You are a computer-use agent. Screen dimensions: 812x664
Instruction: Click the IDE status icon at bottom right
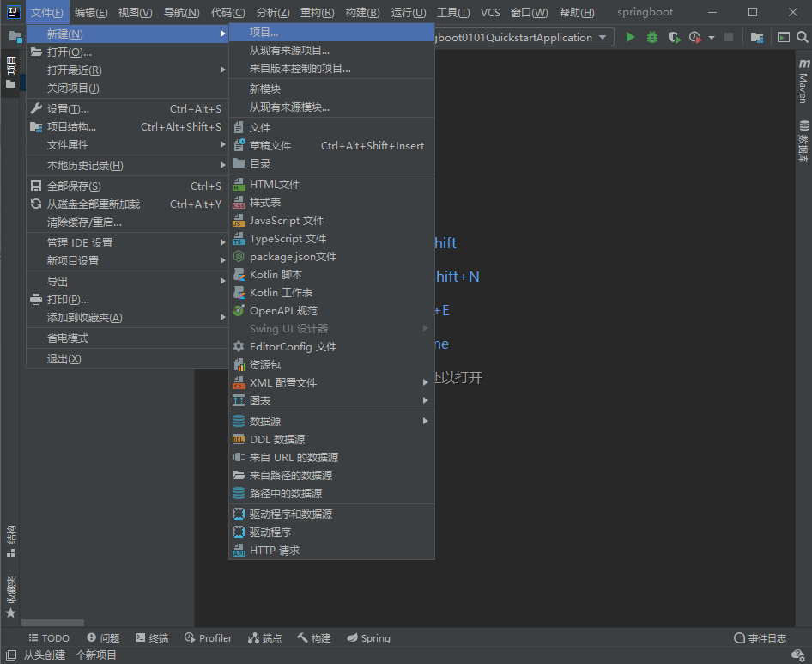pos(798,655)
